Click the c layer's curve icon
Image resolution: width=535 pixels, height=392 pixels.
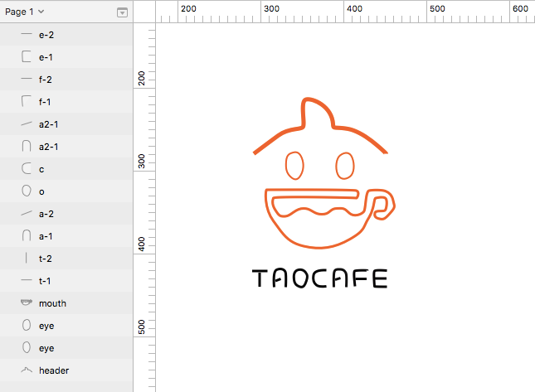tap(27, 169)
